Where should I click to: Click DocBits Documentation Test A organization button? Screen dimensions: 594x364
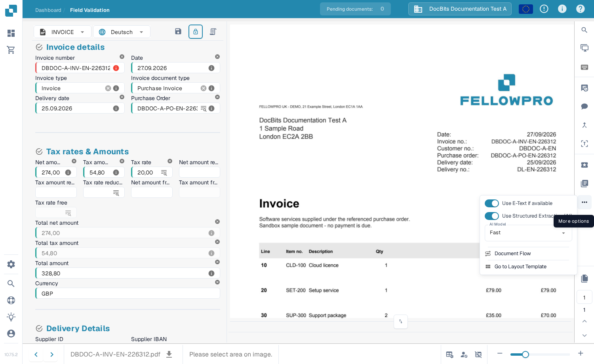coord(460,9)
